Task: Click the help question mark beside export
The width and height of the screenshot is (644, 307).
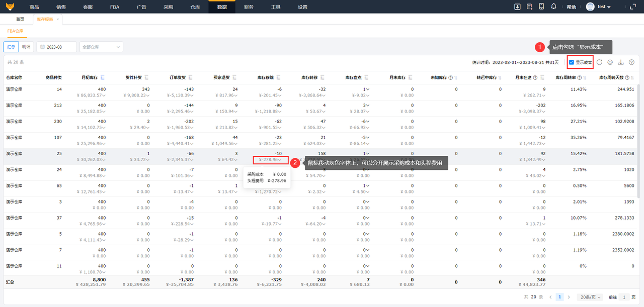Action: [x=631, y=62]
